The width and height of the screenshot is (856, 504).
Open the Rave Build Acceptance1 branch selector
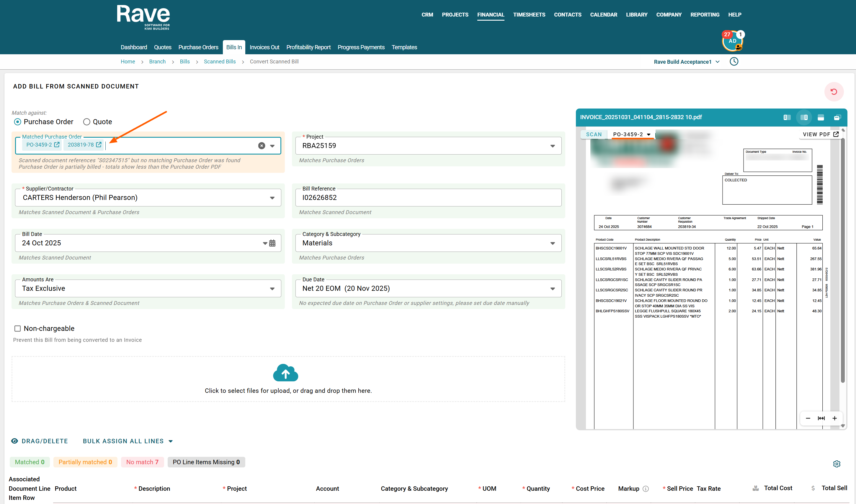(687, 62)
